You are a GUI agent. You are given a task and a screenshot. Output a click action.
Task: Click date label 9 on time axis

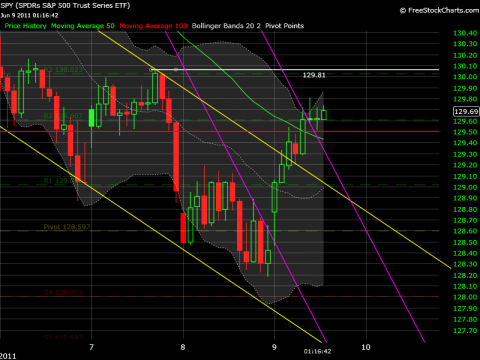[x=274, y=347]
